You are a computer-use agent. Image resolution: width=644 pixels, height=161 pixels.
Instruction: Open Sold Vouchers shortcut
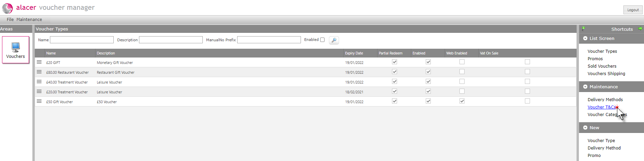click(602, 66)
